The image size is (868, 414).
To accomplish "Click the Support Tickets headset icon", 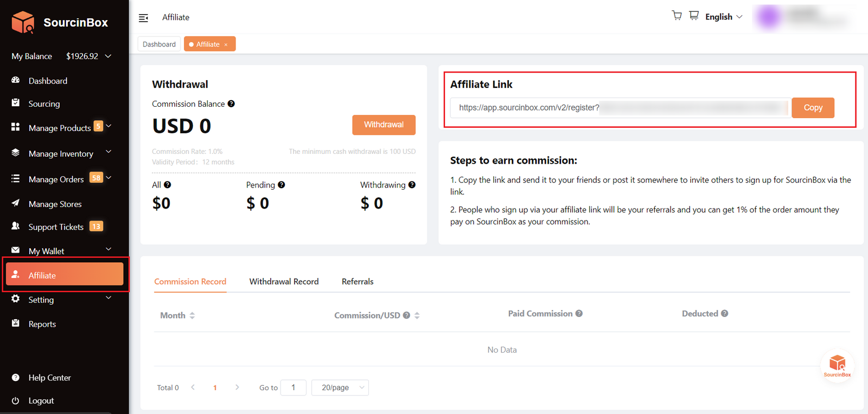I will point(16,226).
